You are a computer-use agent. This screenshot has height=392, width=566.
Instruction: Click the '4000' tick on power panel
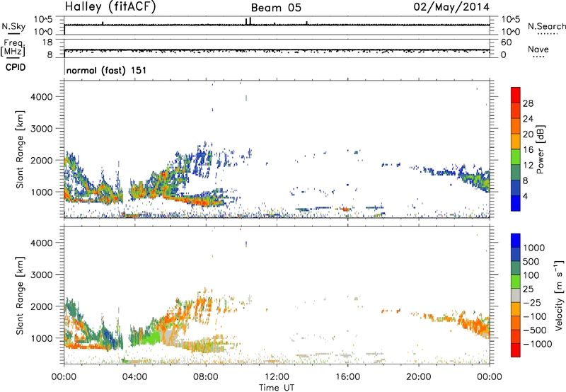(x=41, y=97)
